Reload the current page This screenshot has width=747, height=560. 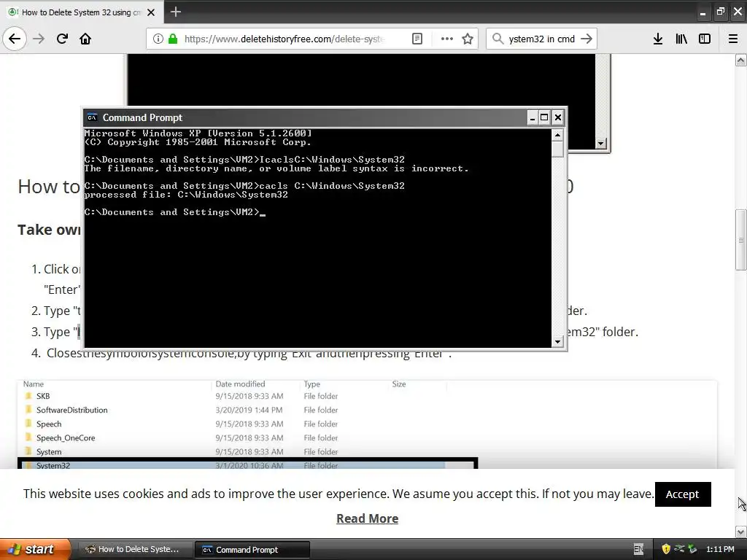pos(62,39)
